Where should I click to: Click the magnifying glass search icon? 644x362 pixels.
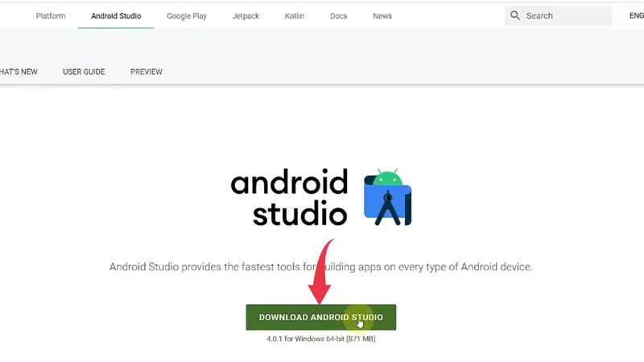[515, 15]
